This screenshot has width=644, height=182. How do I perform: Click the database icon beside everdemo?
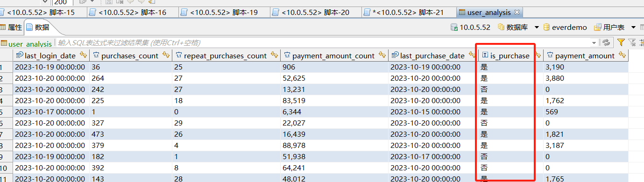pos(547,27)
